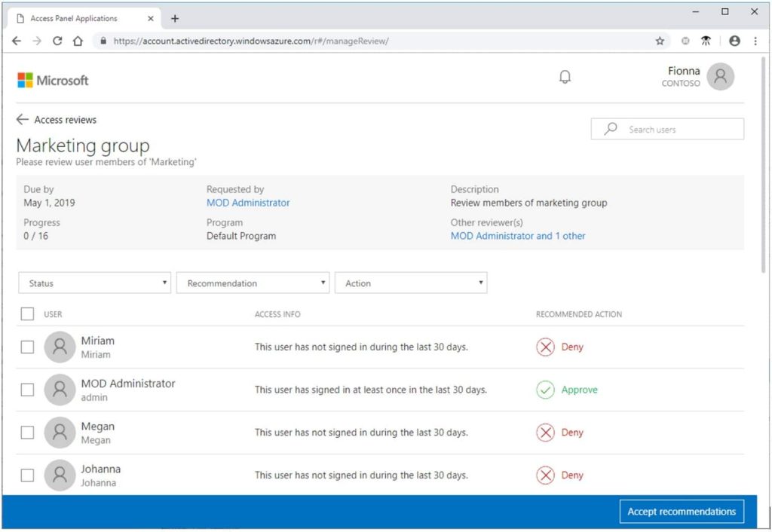Click the browser address bar URL
Image resolution: width=772 pixels, height=532 pixels.
coord(251,41)
